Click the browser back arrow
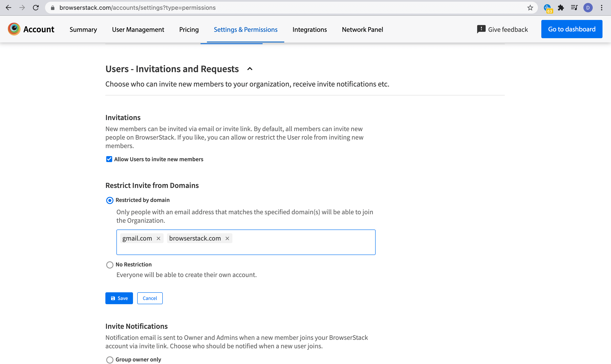611x364 pixels. (x=8, y=8)
